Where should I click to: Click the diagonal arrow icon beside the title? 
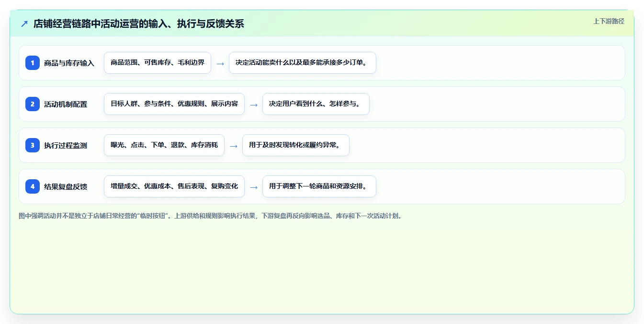24,24
